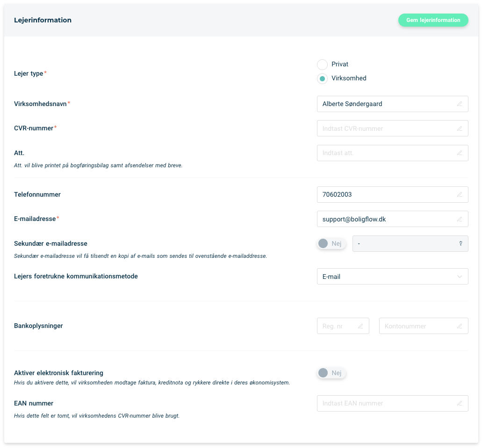Click help text about Att. printing

[98, 166]
